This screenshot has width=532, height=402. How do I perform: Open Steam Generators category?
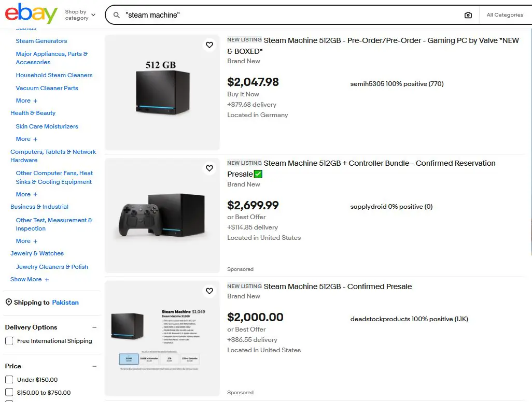(41, 41)
